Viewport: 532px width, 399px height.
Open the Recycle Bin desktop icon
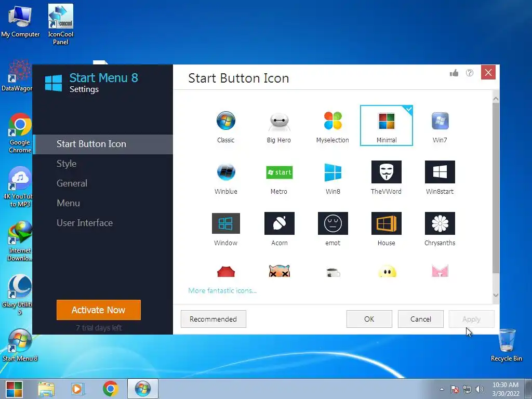point(507,345)
